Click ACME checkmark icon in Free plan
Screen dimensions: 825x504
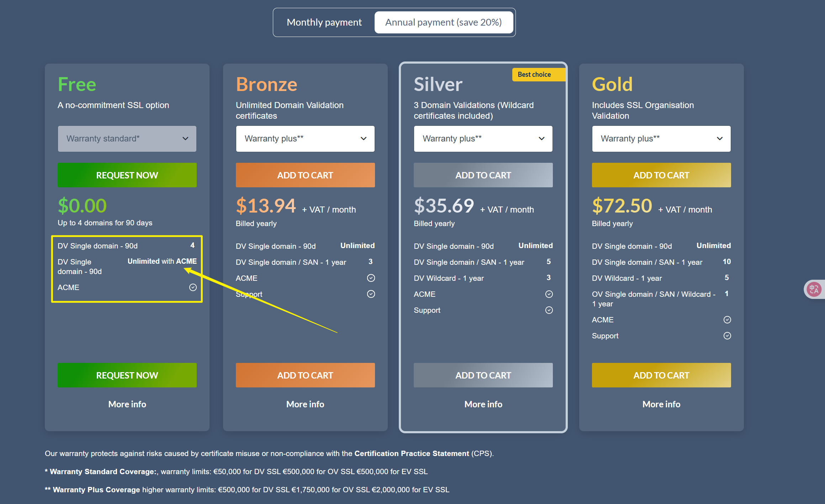[x=193, y=287]
